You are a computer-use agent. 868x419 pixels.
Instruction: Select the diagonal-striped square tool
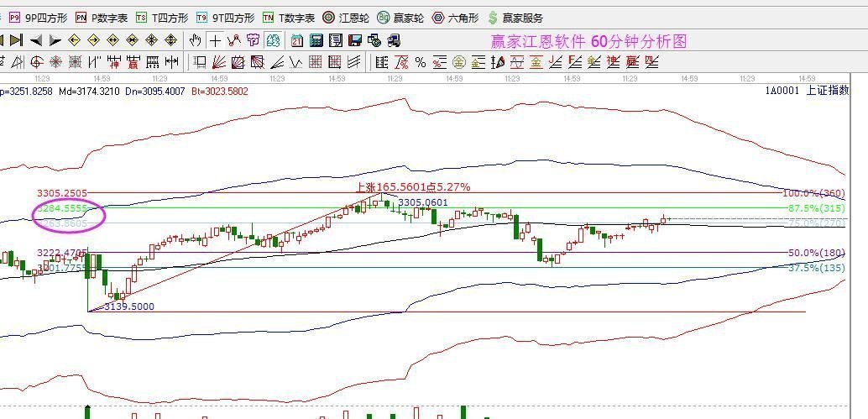point(258,62)
